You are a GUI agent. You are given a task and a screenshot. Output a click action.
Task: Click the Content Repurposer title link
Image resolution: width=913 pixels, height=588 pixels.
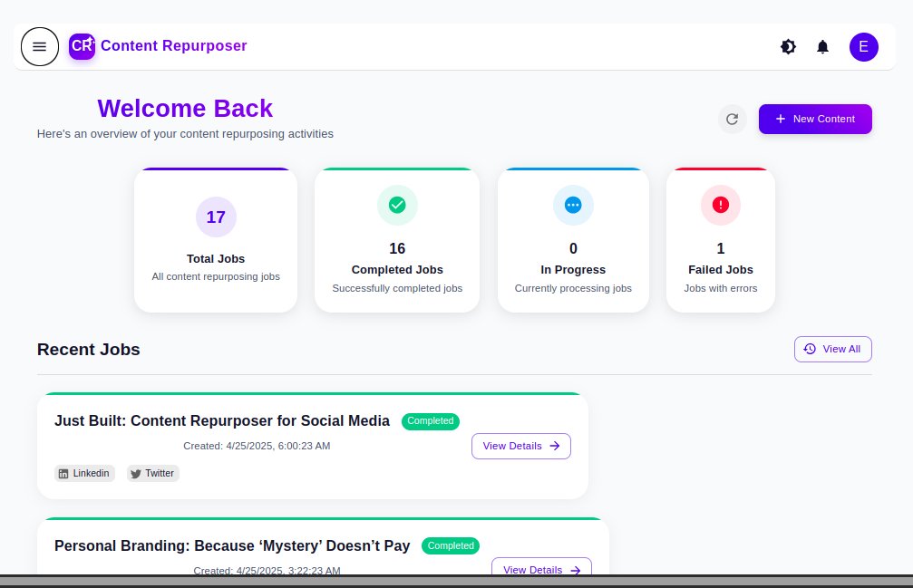(x=173, y=46)
